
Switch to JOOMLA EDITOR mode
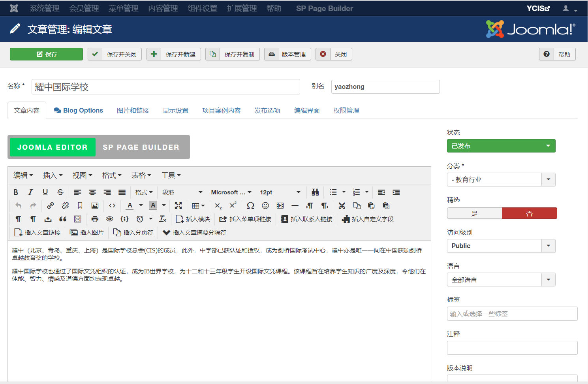pyautogui.click(x=53, y=147)
